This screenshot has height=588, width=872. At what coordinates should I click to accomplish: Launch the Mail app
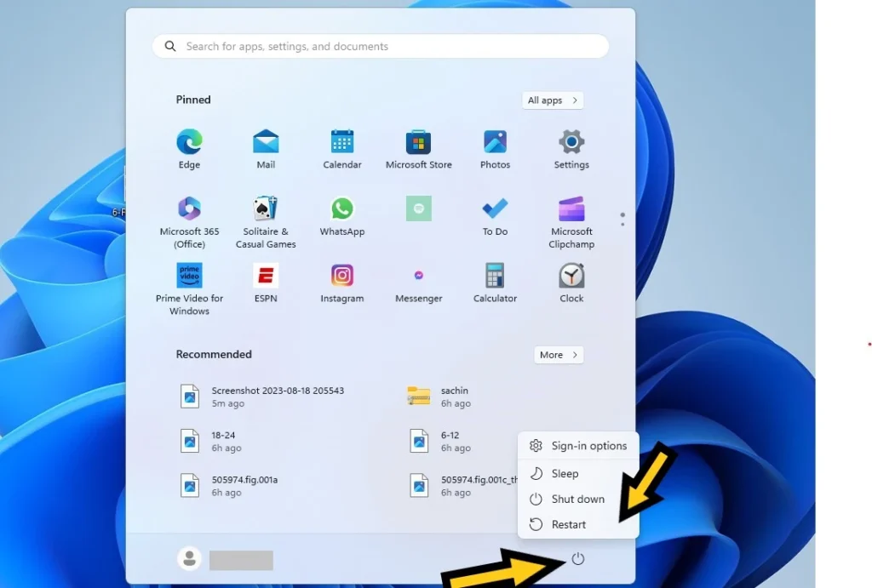(266, 148)
